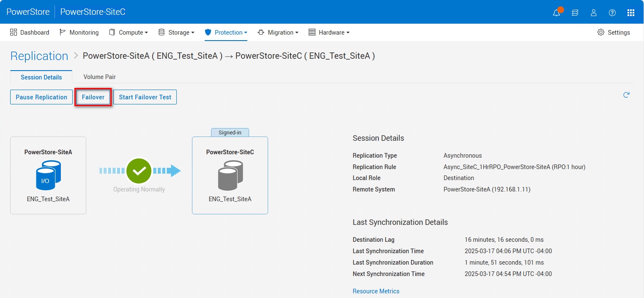Click the Failover button
Viewport: 644px width, 298px height.
(93, 97)
